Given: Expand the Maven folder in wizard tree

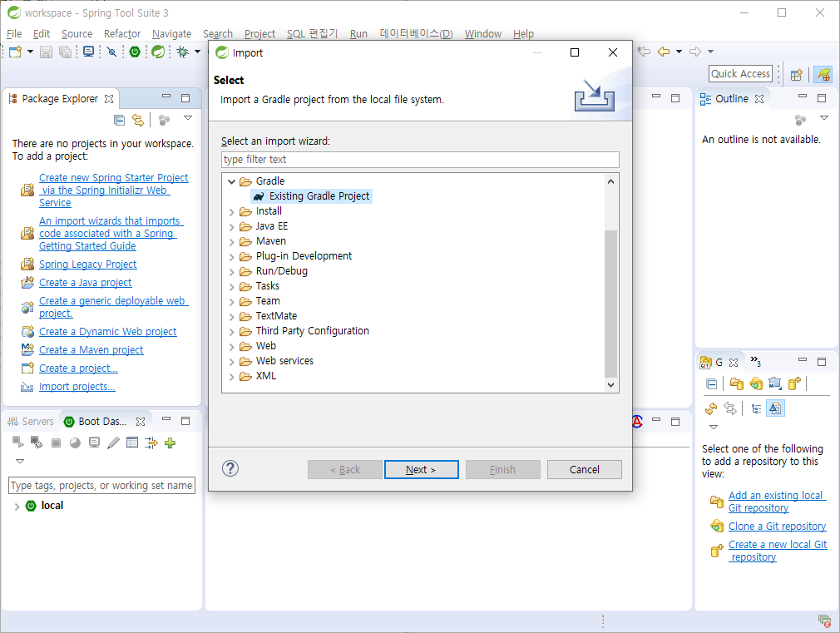Looking at the screenshot, I should [231, 242].
